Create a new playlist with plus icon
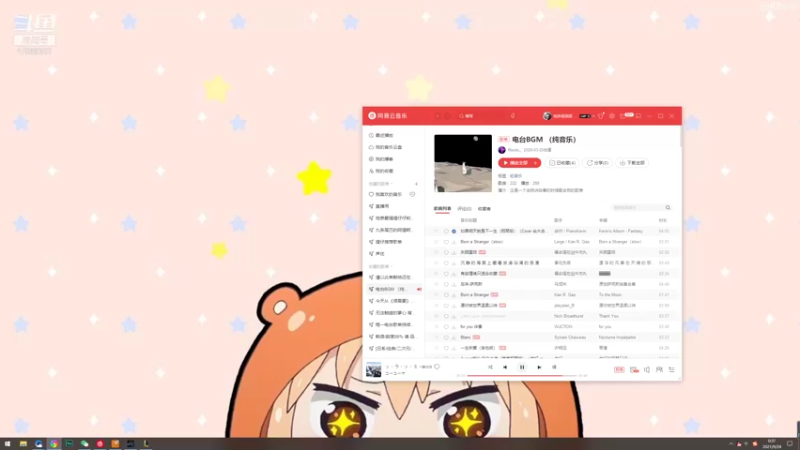Screen dimensions: 800x450 416,184
